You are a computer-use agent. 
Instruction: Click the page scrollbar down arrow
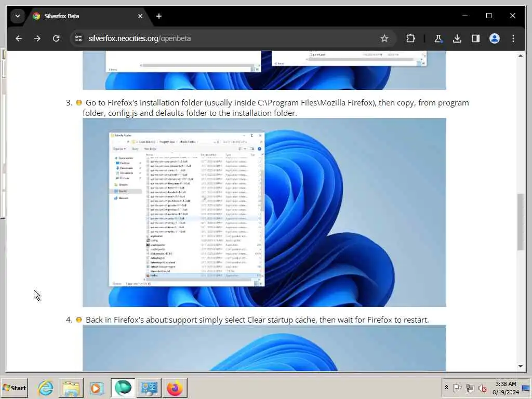click(521, 366)
